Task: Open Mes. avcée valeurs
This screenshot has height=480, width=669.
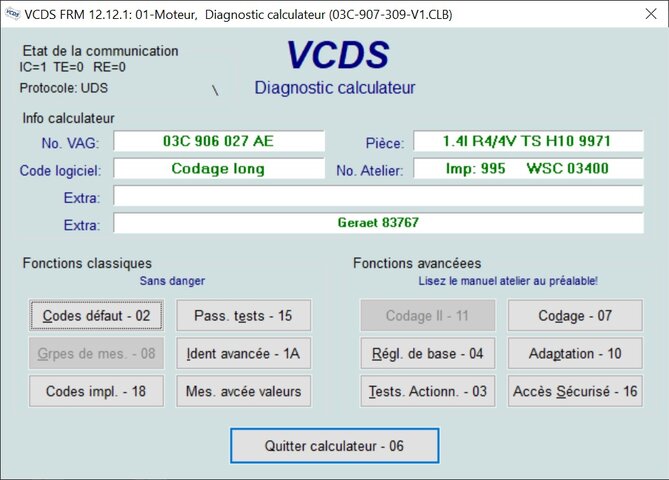Action: pos(244,391)
